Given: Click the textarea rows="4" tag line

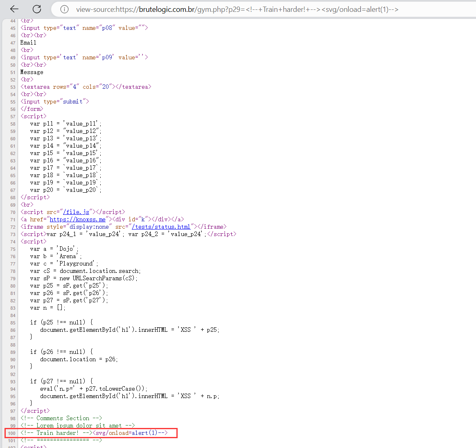Looking at the screenshot, I should 86,87.
